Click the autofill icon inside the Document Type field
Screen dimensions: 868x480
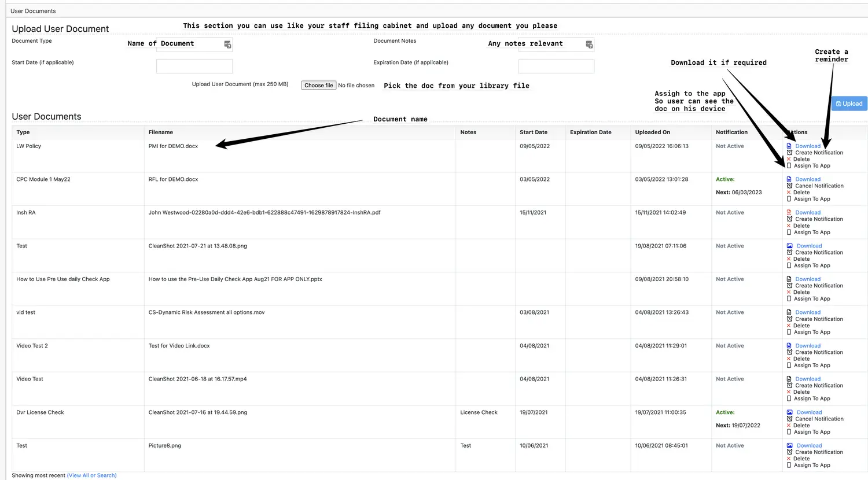[x=227, y=45]
